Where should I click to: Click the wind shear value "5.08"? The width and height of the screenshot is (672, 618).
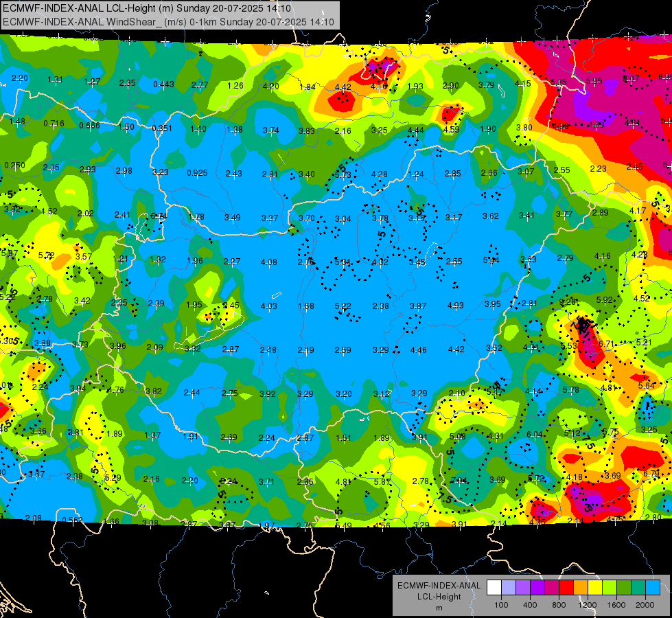tap(458, 436)
